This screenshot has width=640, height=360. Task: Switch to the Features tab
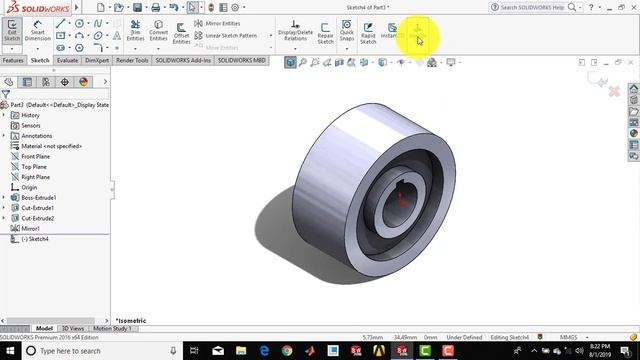[x=13, y=60]
